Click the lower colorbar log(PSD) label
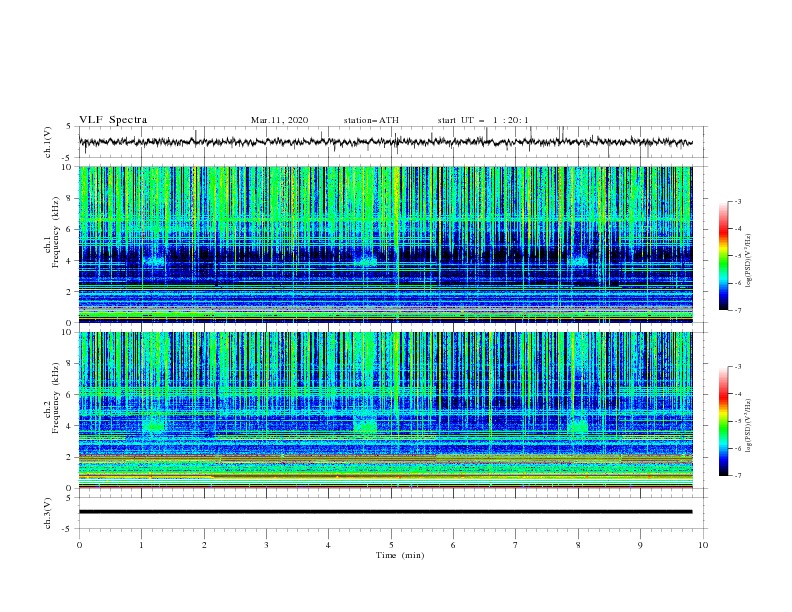The width and height of the screenshot is (792, 612). click(x=748, y=426)
